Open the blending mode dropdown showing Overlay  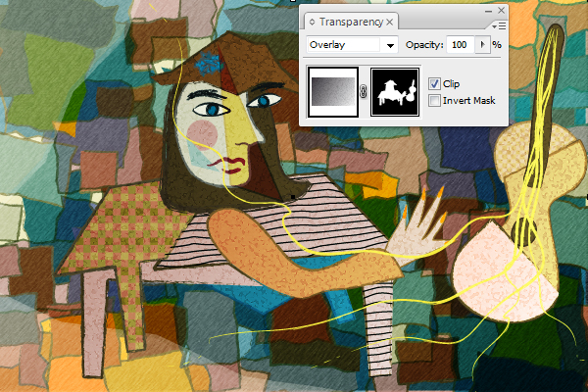coord(352,45)
